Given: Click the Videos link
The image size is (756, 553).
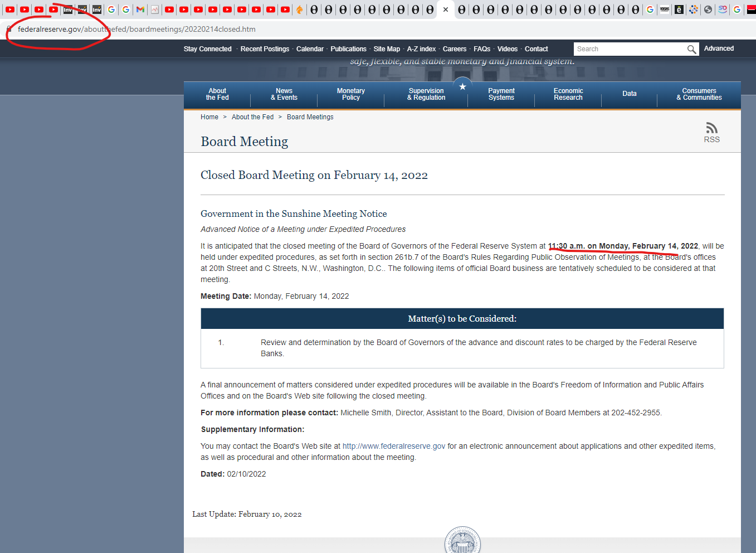Looking at the screenshot, I should click(508, 49).
